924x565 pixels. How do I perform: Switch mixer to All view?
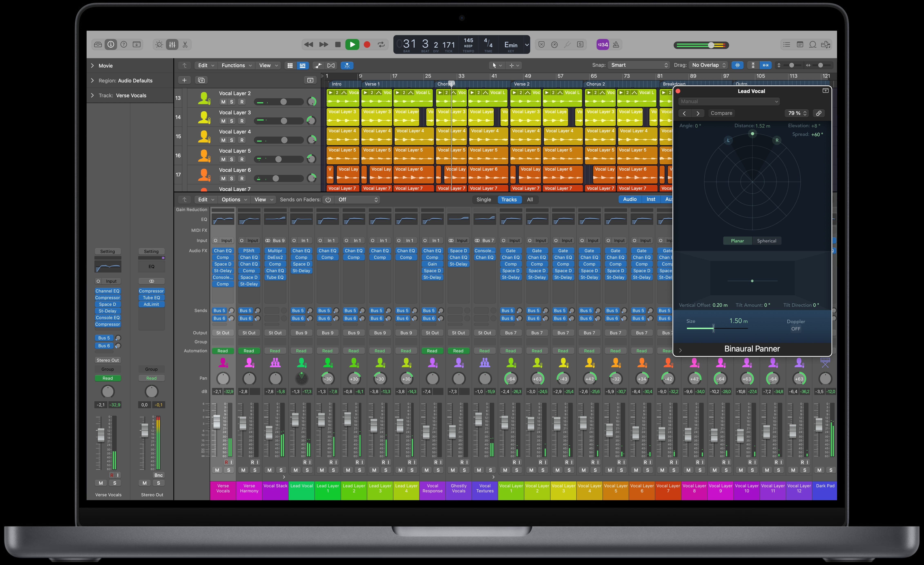point(529,199)
